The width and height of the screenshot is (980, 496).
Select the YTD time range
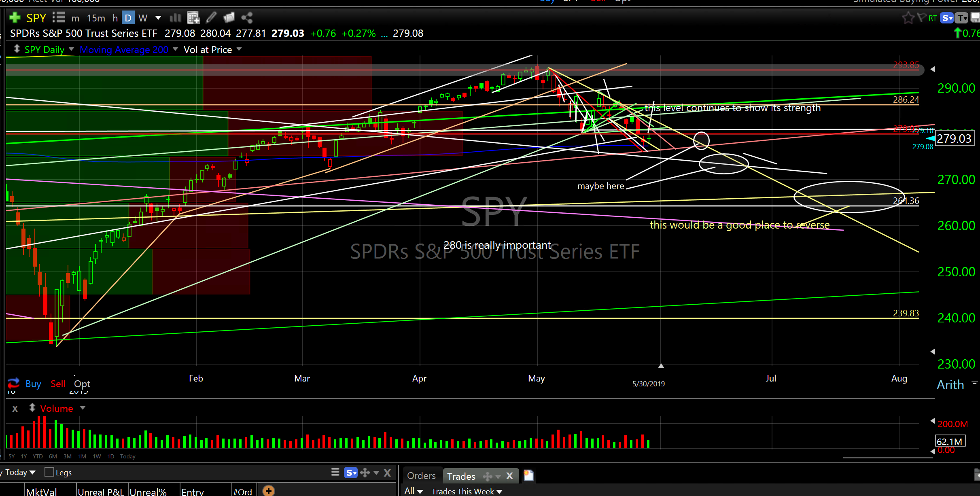click(38, 456)
